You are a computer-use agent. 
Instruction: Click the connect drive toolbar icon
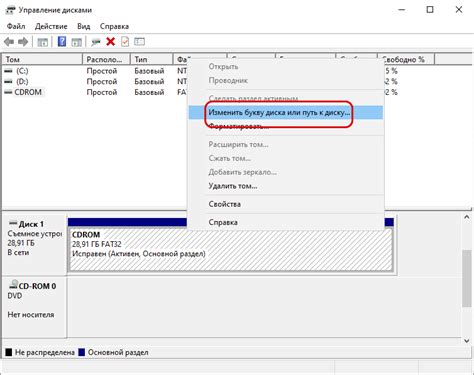pyautogui.click(x=96, y=42)
